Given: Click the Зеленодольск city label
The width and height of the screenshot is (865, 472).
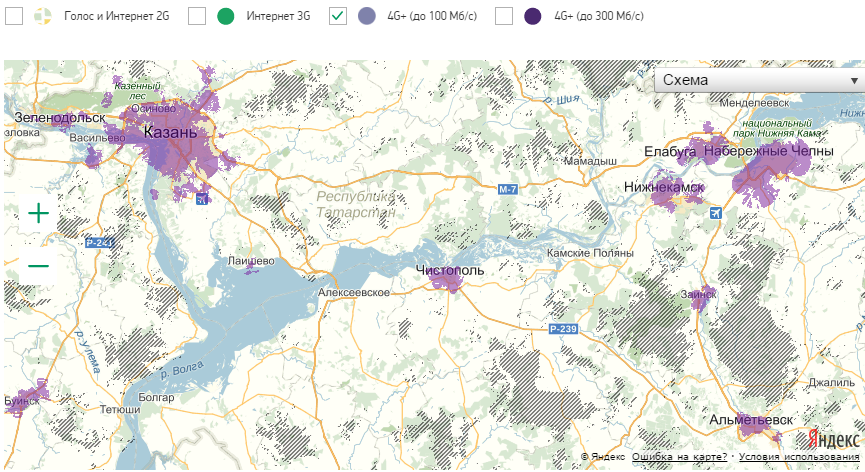Looking at the screenshot, I should [x=60, y=117].
